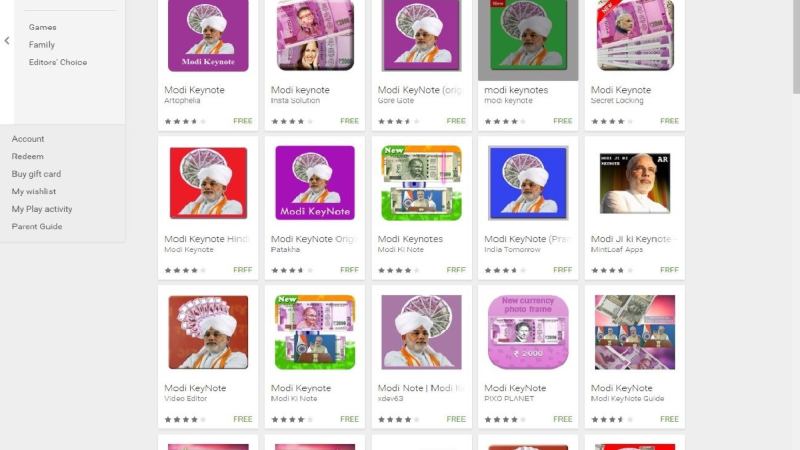The image size is (800, 450).
Task: Open the Modi Keynote app icon by Artophelia
Action: tap(208, 35)
